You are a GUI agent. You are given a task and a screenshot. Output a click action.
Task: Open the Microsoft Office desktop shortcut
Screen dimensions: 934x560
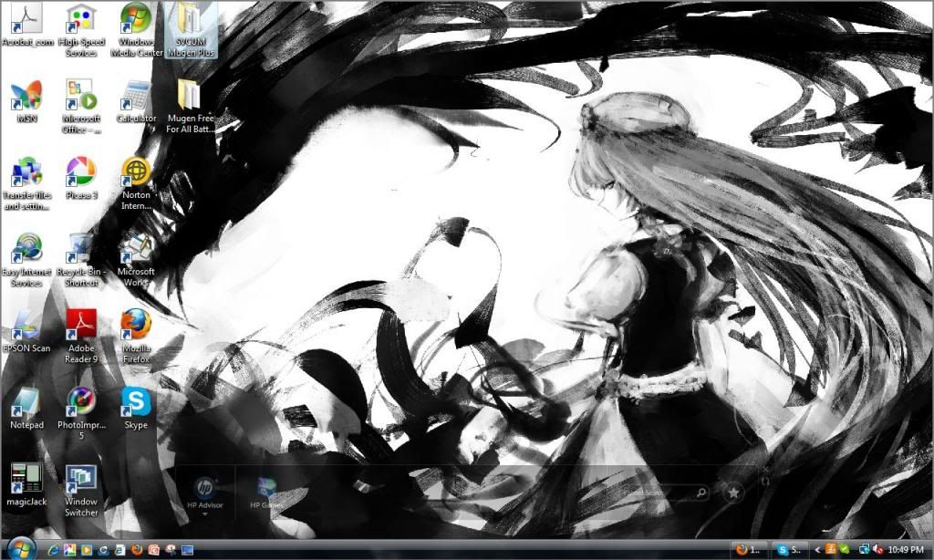[x=81, y=108]
